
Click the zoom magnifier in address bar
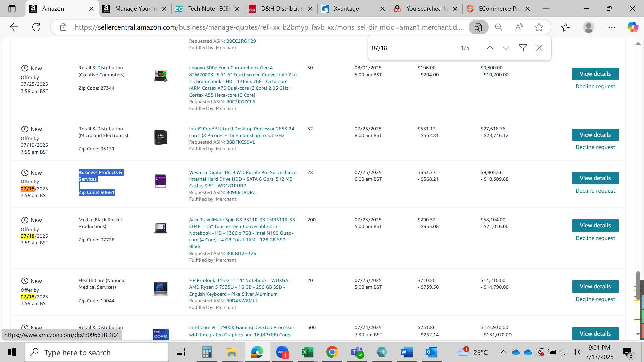499,27
